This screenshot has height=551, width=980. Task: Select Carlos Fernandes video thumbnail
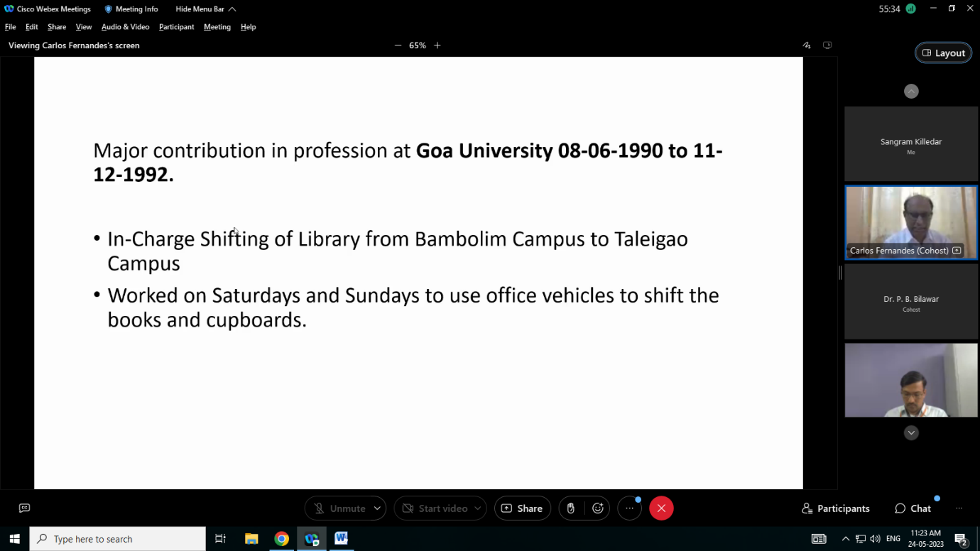[x=911, y=222]
